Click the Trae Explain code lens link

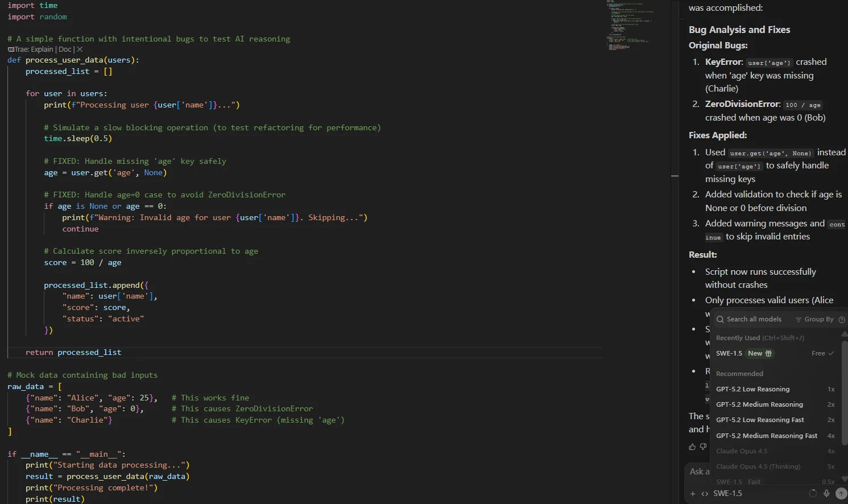point(42,49)
